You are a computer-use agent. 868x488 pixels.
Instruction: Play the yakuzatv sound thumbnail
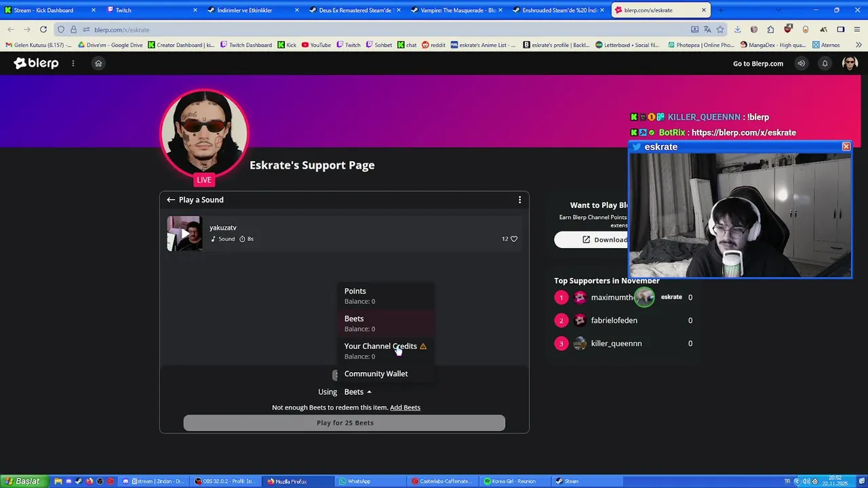[x=184, y=233]
